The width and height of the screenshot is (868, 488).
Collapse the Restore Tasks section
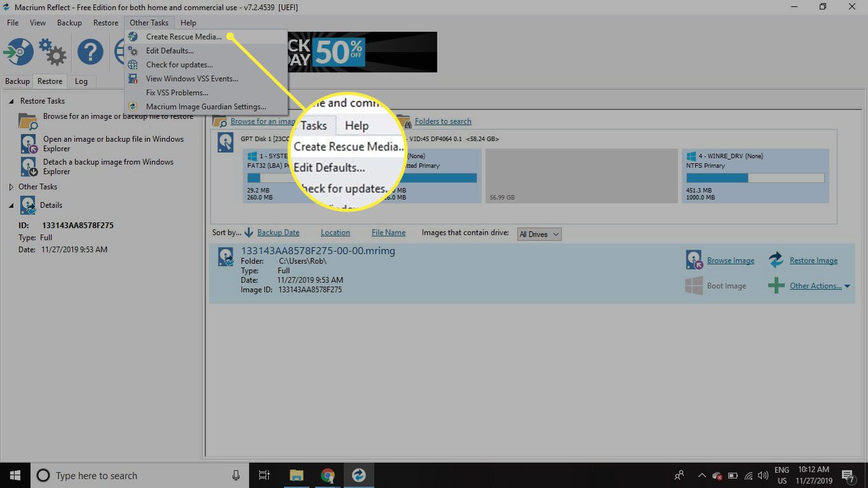(x=11, y=101)
